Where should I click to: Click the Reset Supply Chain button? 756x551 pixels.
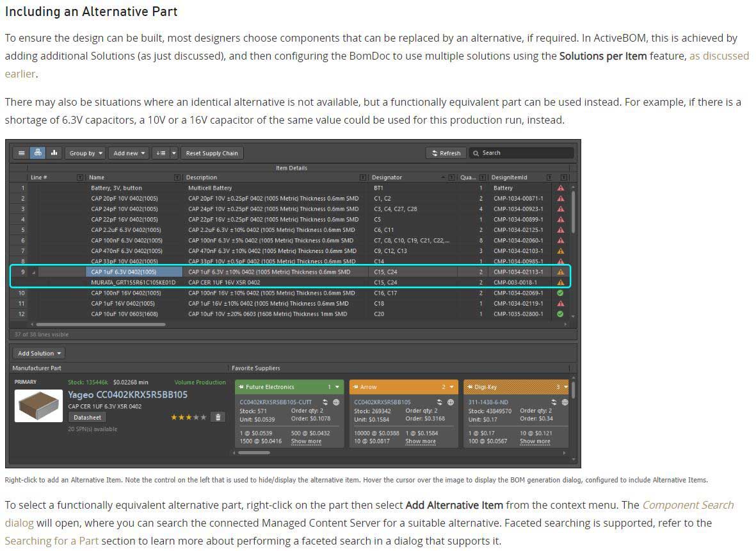tap(212, 153)
